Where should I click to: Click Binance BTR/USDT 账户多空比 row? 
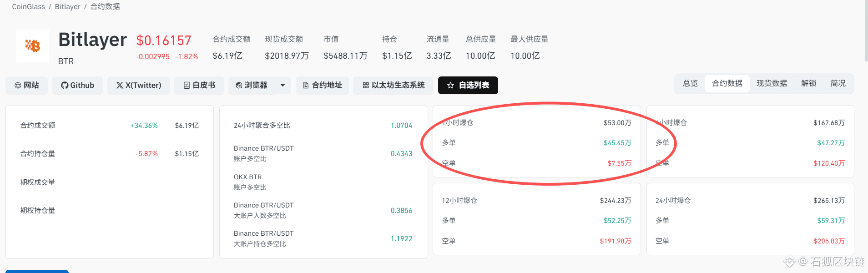[323, 154]
